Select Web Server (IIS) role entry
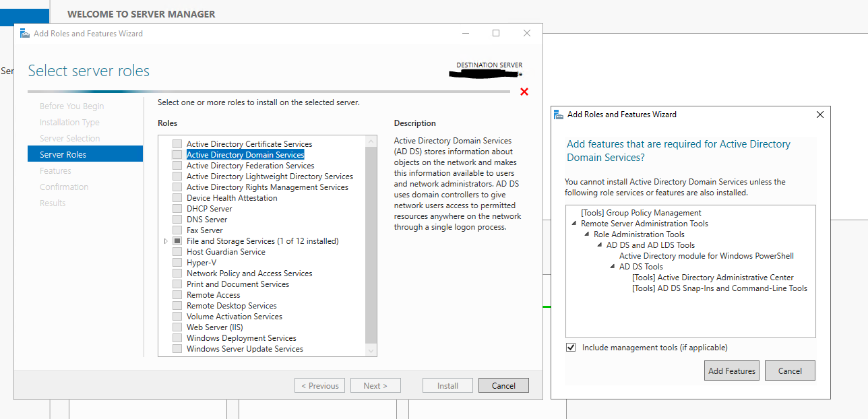The image size is (868, 419). (x=214, y=327)
